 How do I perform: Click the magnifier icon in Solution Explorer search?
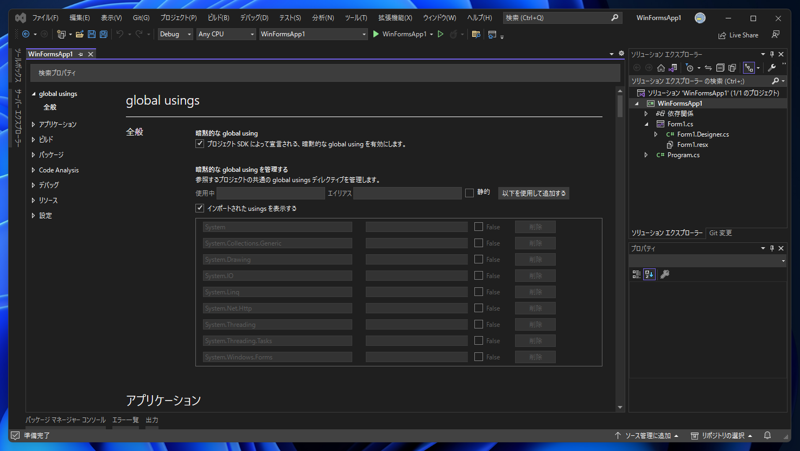(776, 81)
